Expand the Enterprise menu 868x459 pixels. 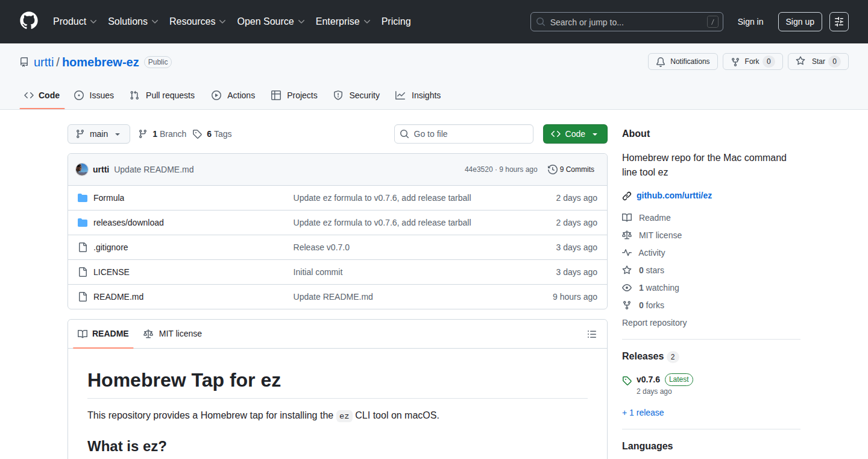(x=343, y=21)
